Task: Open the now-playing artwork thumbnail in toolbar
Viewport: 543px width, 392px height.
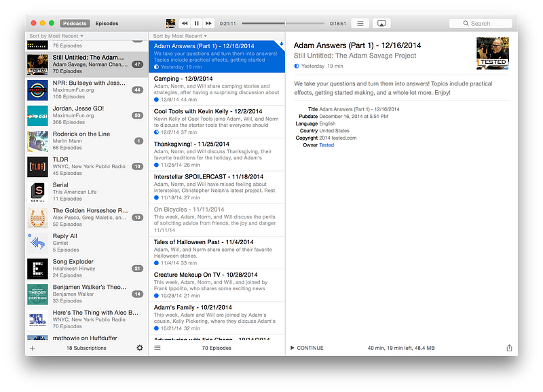Action: 170,23
